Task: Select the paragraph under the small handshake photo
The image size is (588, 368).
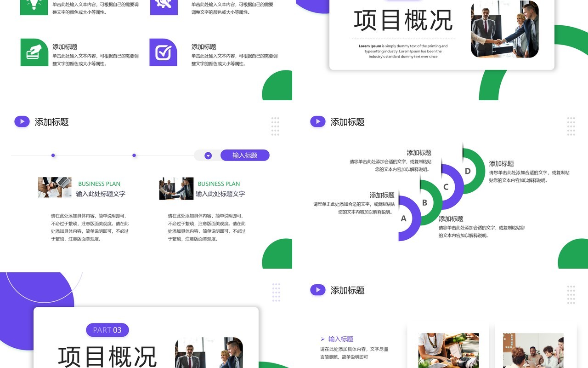Action: pyautogui.click(x=207, y=227)
